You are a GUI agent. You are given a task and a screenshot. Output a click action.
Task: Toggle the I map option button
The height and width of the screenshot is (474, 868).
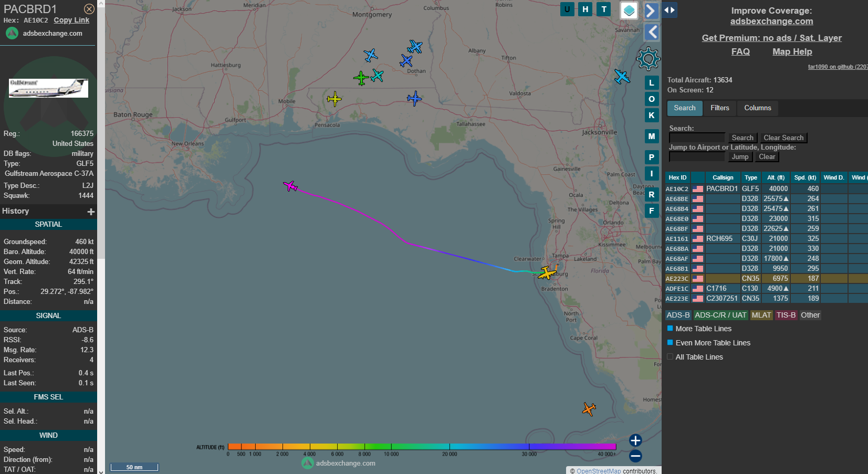tap(652, 174)
